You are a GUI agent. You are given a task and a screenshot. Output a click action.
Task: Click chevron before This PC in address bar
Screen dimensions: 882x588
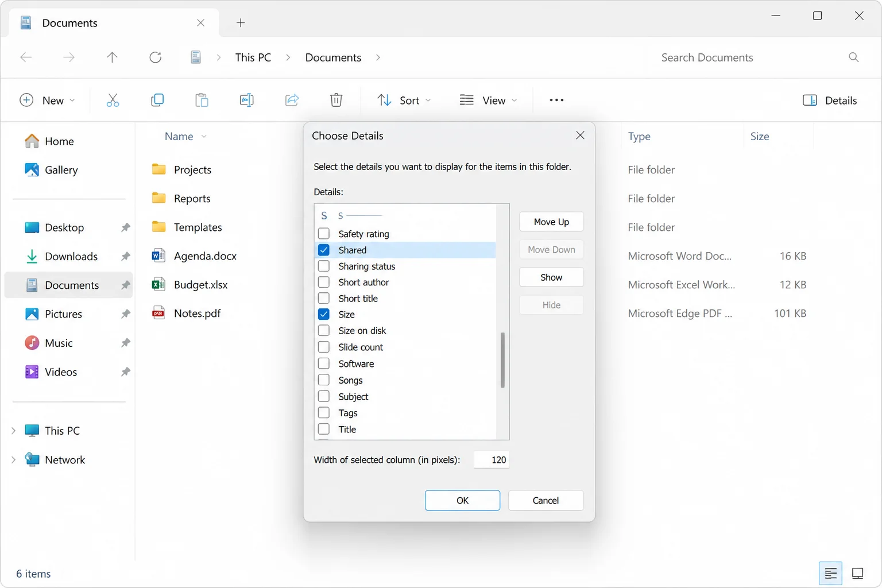click(219, 57)
